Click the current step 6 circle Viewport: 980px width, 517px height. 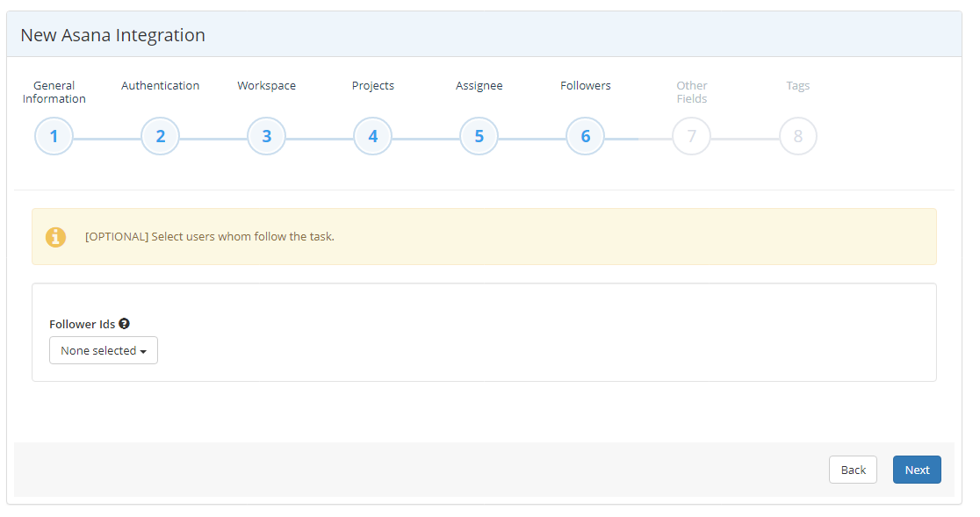tap(585, 136)
